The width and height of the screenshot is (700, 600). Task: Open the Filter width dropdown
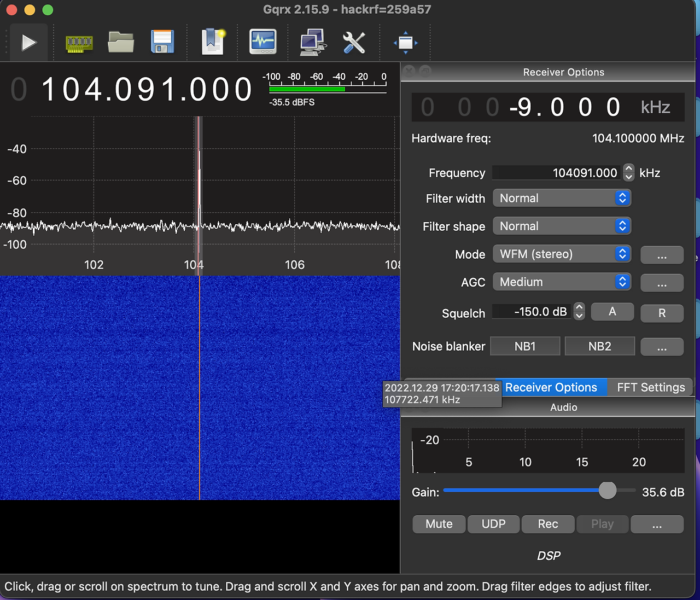pos(562,198)
